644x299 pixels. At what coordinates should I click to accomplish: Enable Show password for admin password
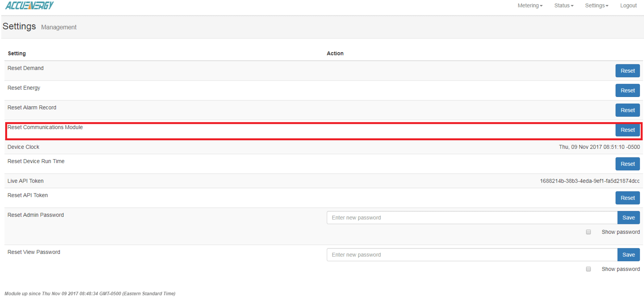(x=588, y=232)
